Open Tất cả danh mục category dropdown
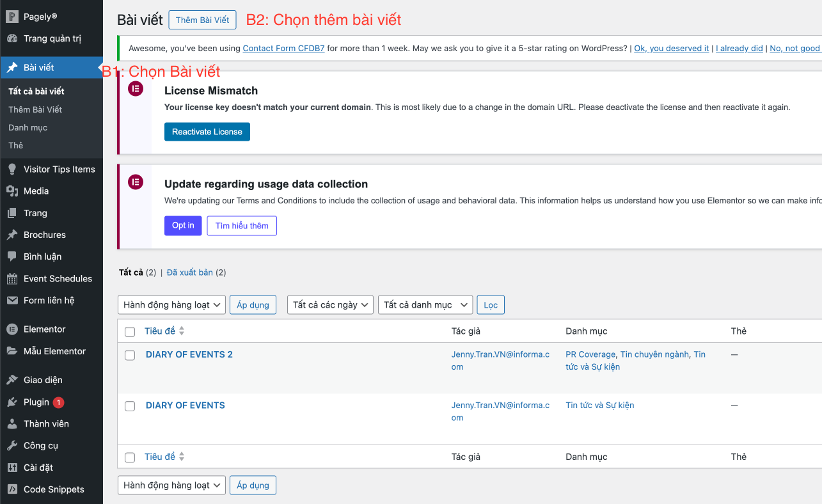Screen dimensions: 822x504 [425, 305]
